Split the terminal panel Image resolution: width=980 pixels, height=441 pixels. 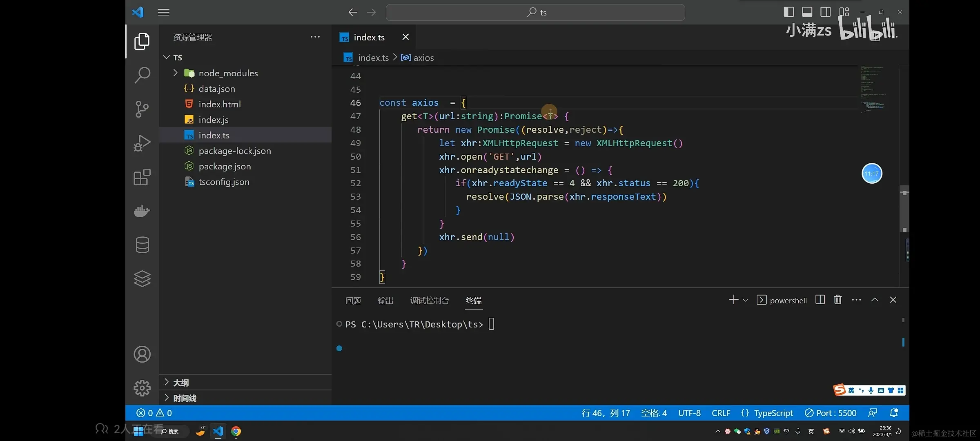[820, 300]
